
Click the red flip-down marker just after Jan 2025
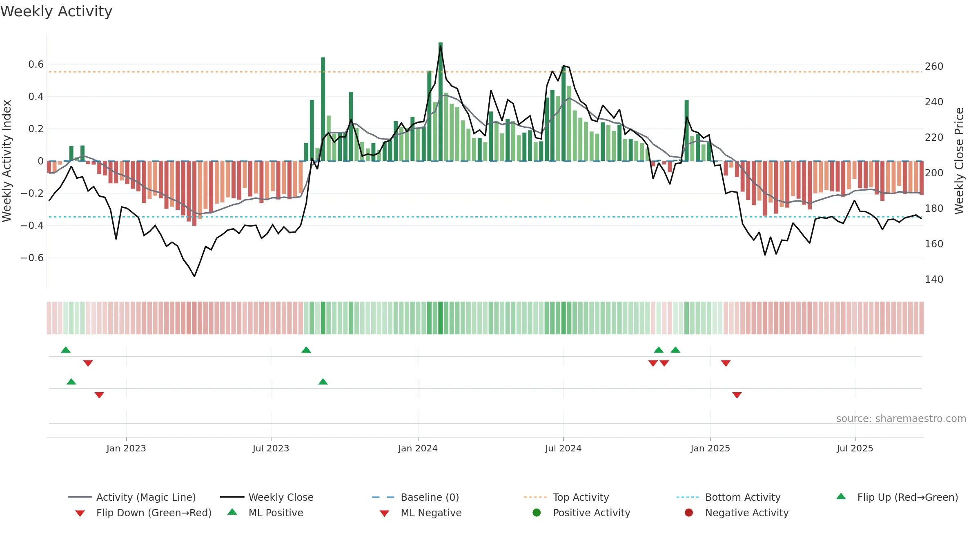click(726, 363)
